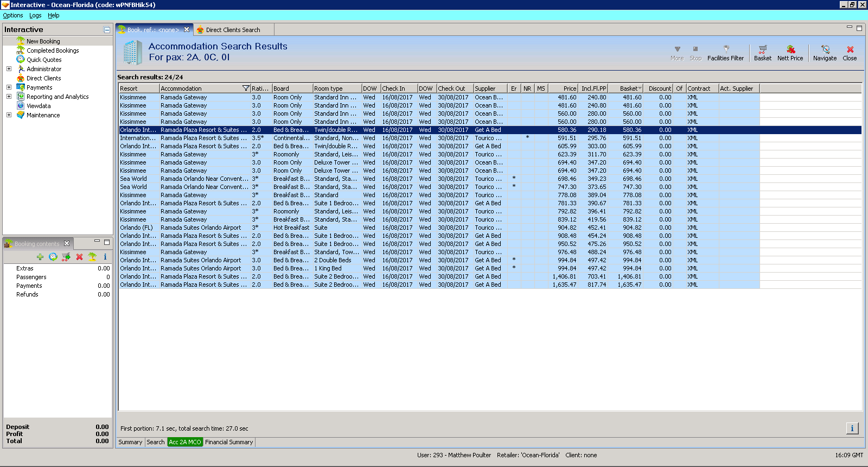Close the Booking contents panel tab
This screenshot has width=868, height=467.
coord(67,243)
